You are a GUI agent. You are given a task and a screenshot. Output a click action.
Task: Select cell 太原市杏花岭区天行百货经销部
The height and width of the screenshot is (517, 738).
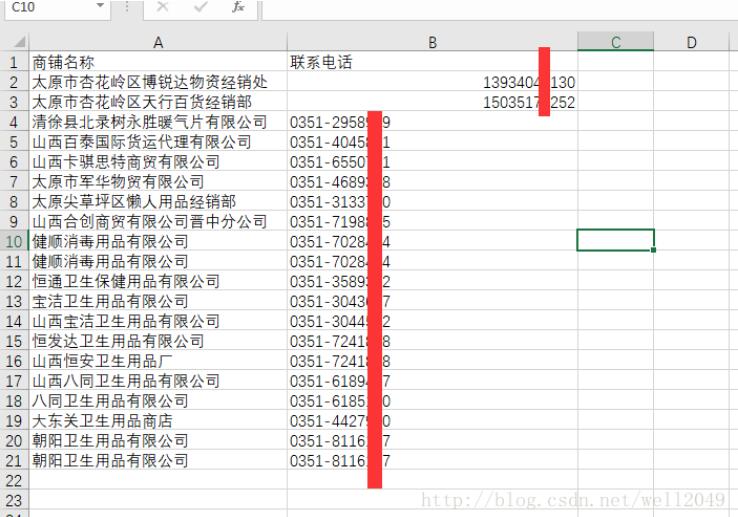tap(158, 102)
